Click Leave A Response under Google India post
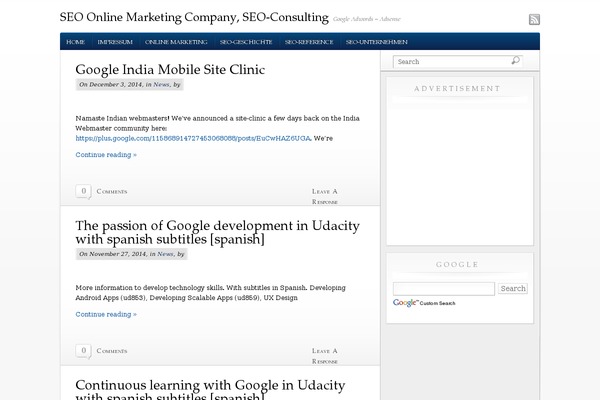 (x=324, y=196)
